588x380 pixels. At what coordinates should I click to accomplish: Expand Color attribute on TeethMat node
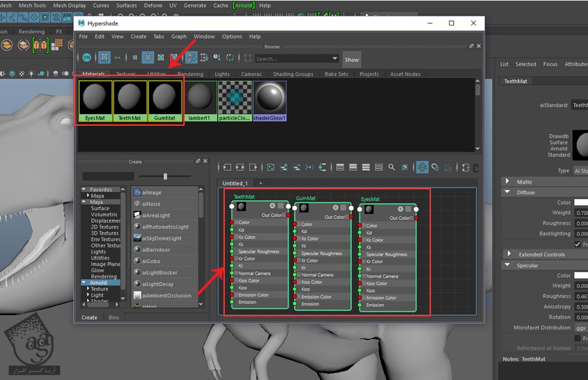click(x=237, y=222)
